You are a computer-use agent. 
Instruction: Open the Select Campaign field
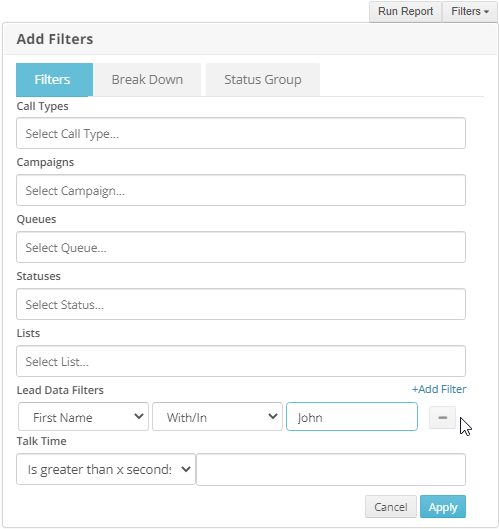(241, 190)
